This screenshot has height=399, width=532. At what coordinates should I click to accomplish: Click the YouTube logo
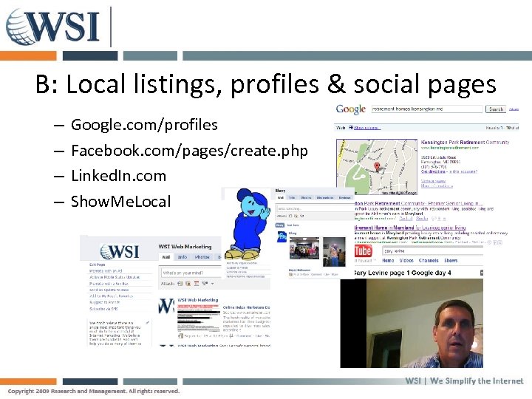click(362, 251)
